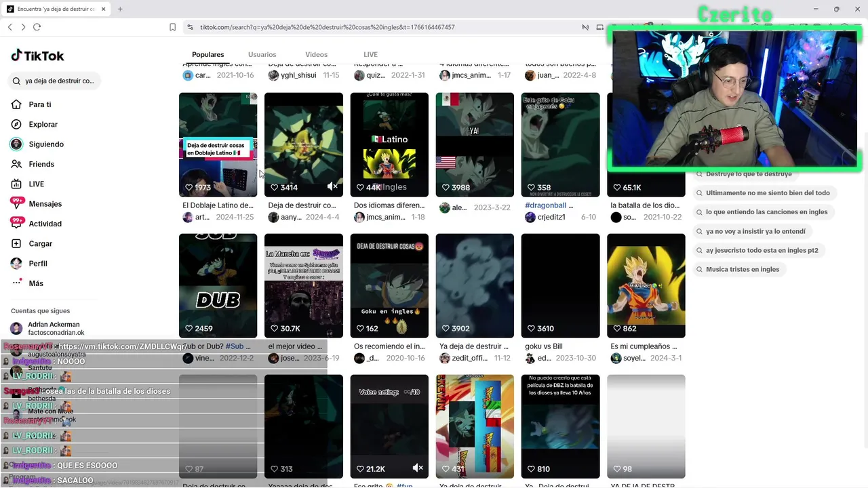Image resolution: width=868 pixels, height=488 pixels.
Task: Click 'El Doblaje Latino de...' video title
Action: [218, 205]
